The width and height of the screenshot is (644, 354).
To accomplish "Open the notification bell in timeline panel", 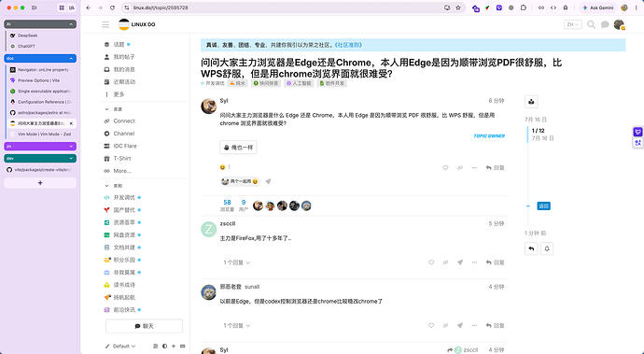I will tap(547, 248).
